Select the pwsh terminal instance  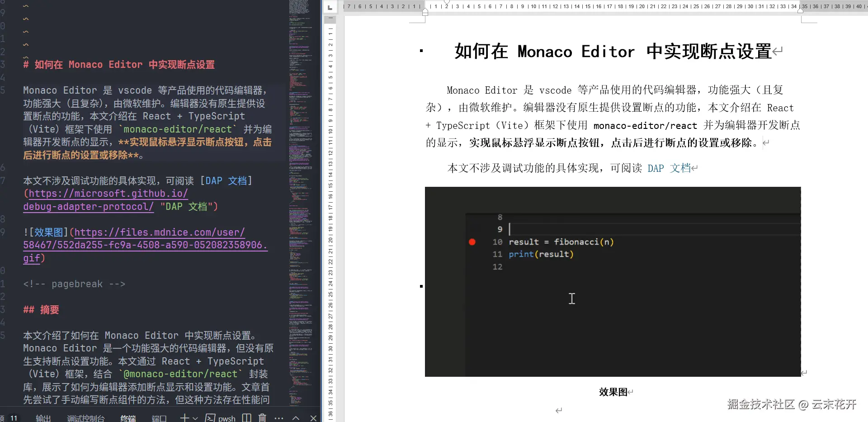coord(220,418)
